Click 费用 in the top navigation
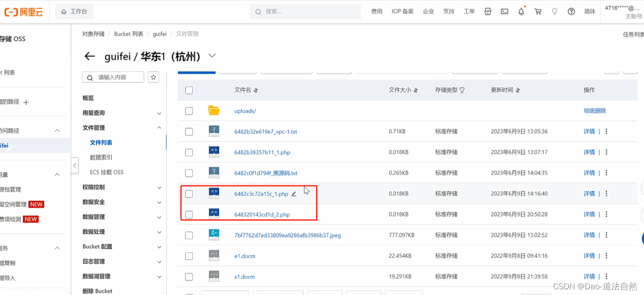Image resolution: width=644 pixels, height=295 pixels. pos(376,11)
